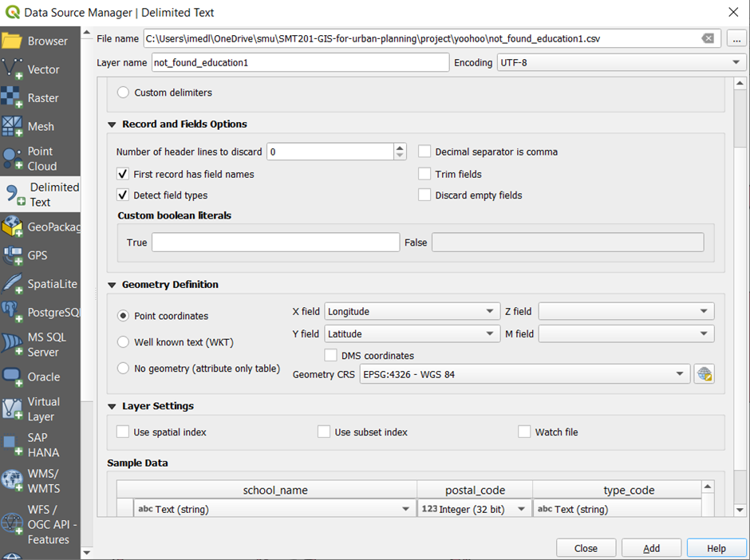Collapse the Geometry Definition section
Screen dimensions: 750x560
coord(112,285)
